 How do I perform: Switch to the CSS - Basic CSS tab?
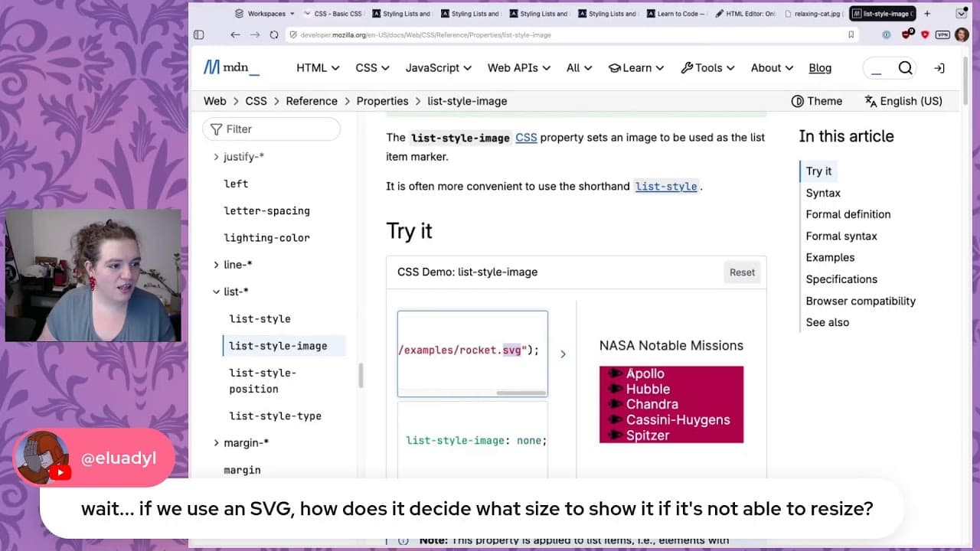[x=332, y=14]
